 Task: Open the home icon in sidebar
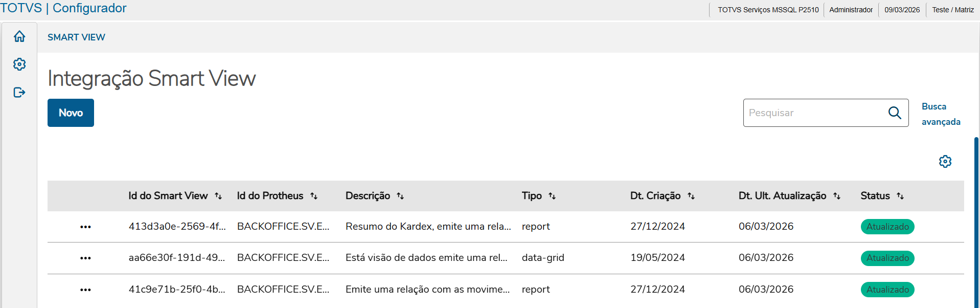click(x=19, y=36)
